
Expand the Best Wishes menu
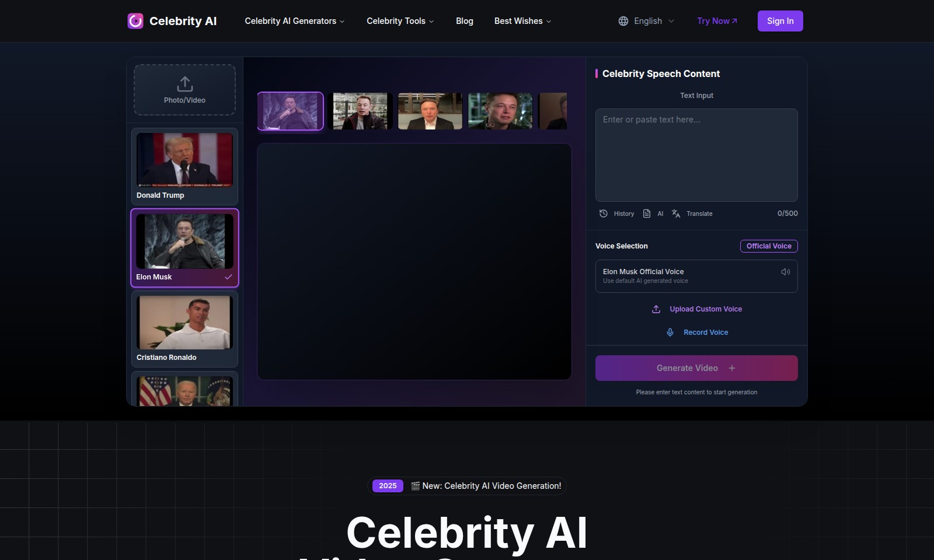522,21
